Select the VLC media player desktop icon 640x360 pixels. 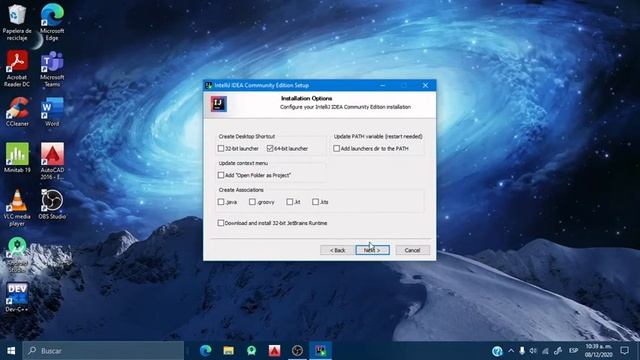pos(17,208)
